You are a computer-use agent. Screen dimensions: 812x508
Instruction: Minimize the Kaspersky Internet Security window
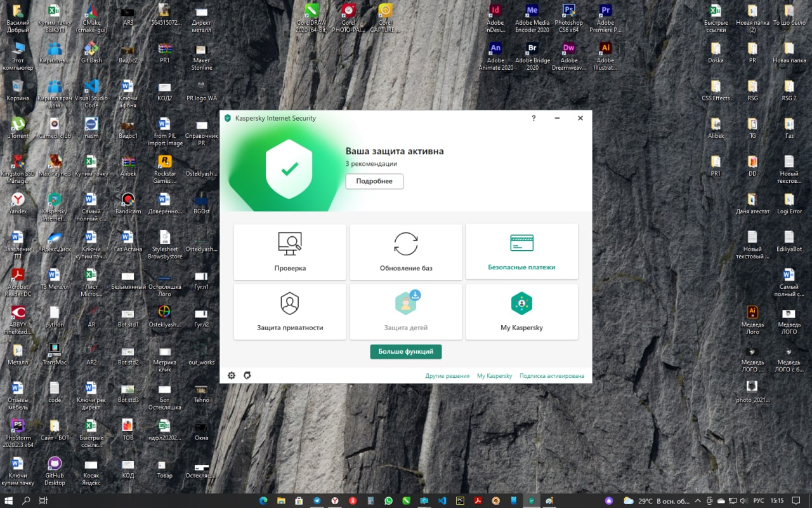(557, 118)
